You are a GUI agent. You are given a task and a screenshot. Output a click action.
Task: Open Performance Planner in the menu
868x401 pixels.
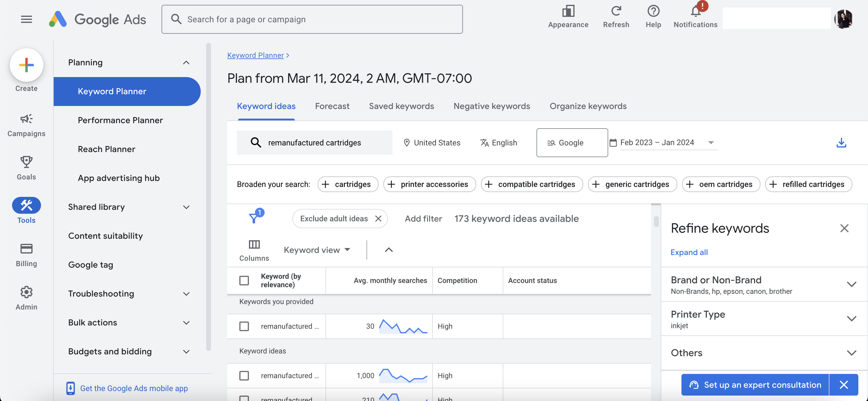click(x=120, y=120)
